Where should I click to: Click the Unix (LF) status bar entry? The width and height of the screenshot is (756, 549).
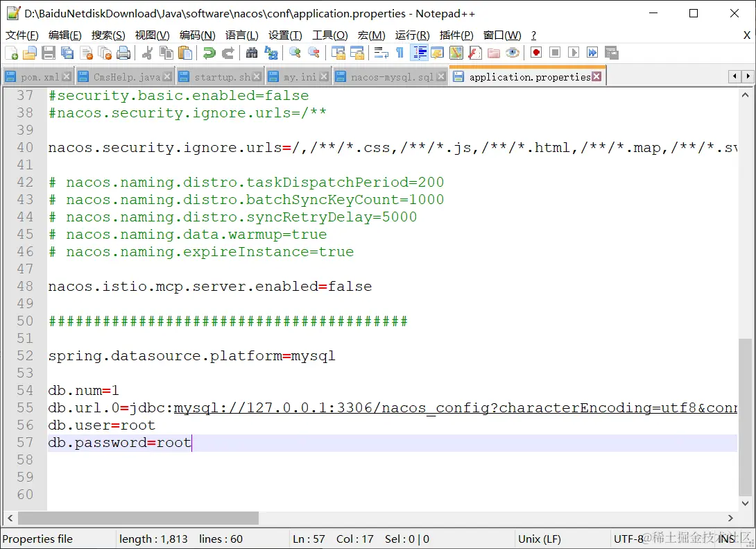(540, 539)
